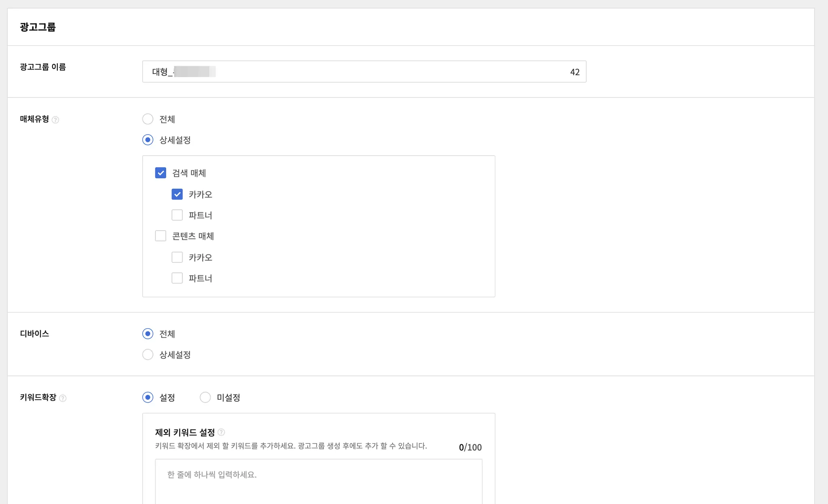This screenshot has width=828, height=504.
Task: Uncheck the 검색 매체 checkbox
Action: 161,173
